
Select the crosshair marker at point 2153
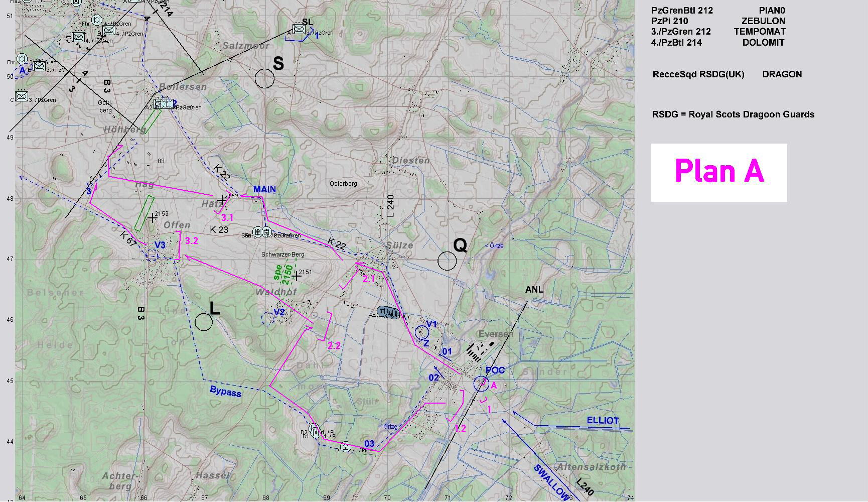point(152,218)
